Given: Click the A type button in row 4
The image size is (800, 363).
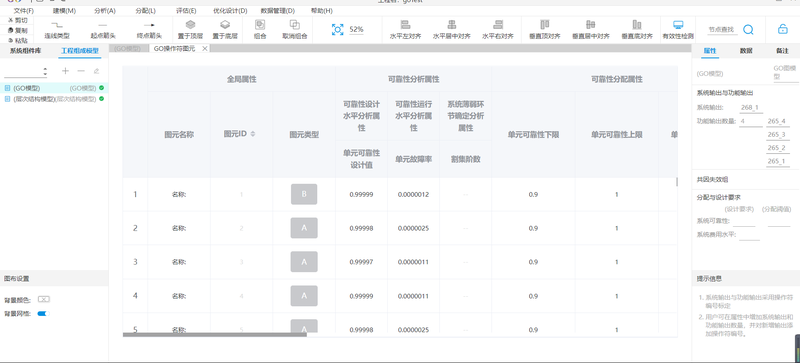Looking at the screenshot, I should 304,296.
